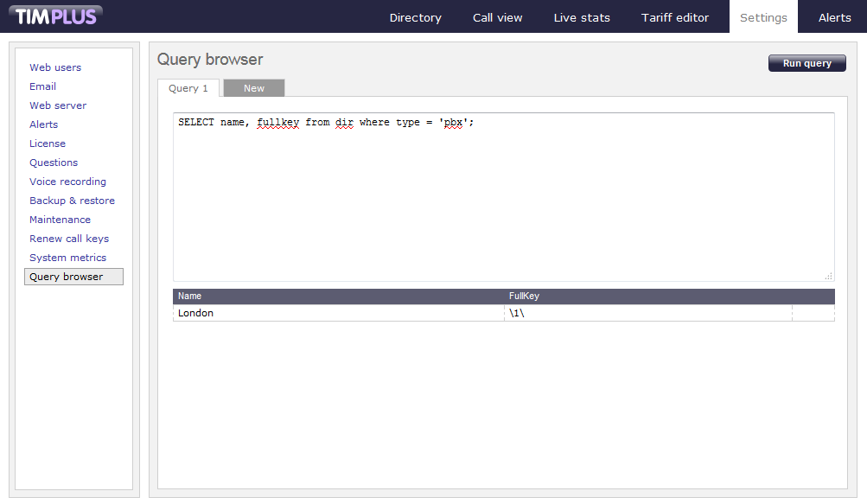Open Web users settings
Image resolution: width=867 pixels, height=504 pixels.
click(55, 67)
